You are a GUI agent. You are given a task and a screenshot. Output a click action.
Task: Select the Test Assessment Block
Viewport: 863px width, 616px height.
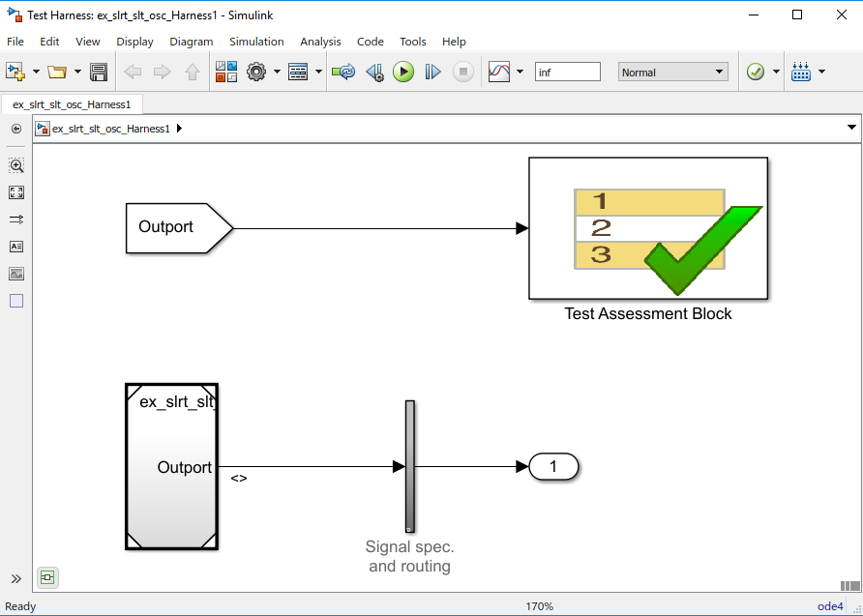[x=648, y=228]
